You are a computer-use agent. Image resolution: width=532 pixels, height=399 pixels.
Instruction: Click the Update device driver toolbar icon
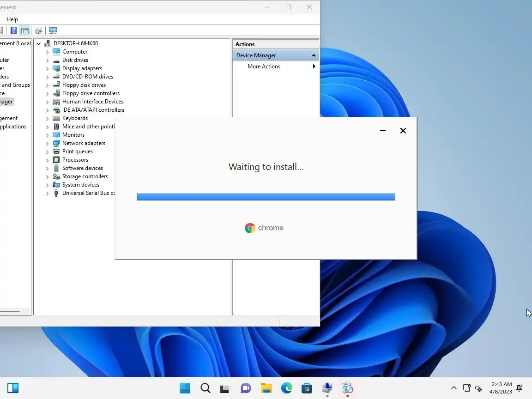click(x=39, y=31)
